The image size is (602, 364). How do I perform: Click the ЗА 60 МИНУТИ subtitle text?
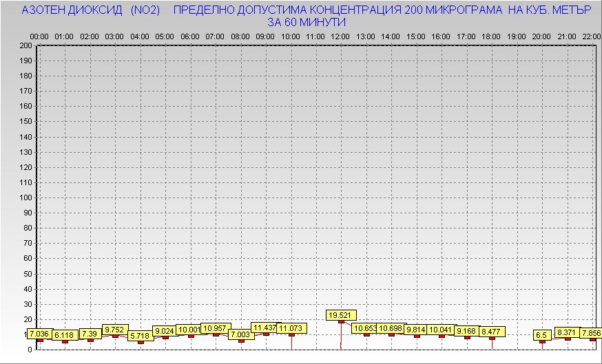pyautogui.click(x=307, y=22)
